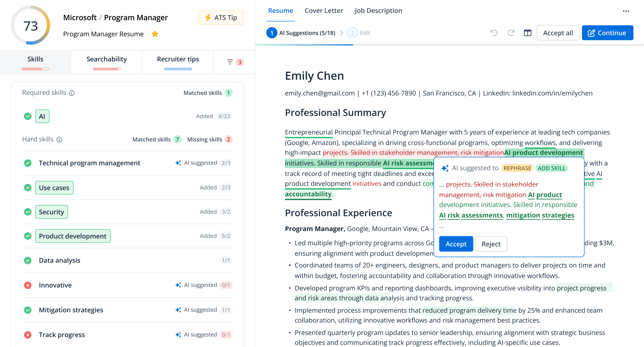Expand the chevron between AI Suggestions and Edit
Image resolution: width=644 pixels, height=347 pixels.
(x=342, y=33)
